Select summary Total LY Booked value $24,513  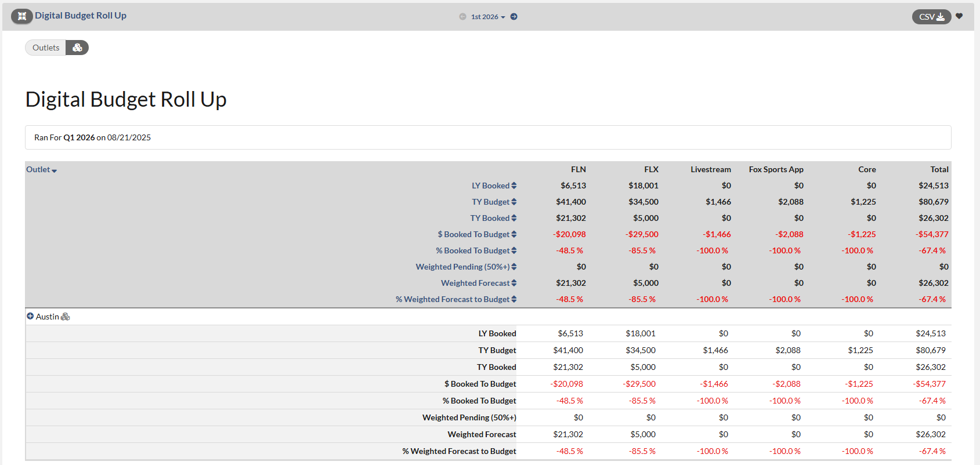click(x=934, y=186)
